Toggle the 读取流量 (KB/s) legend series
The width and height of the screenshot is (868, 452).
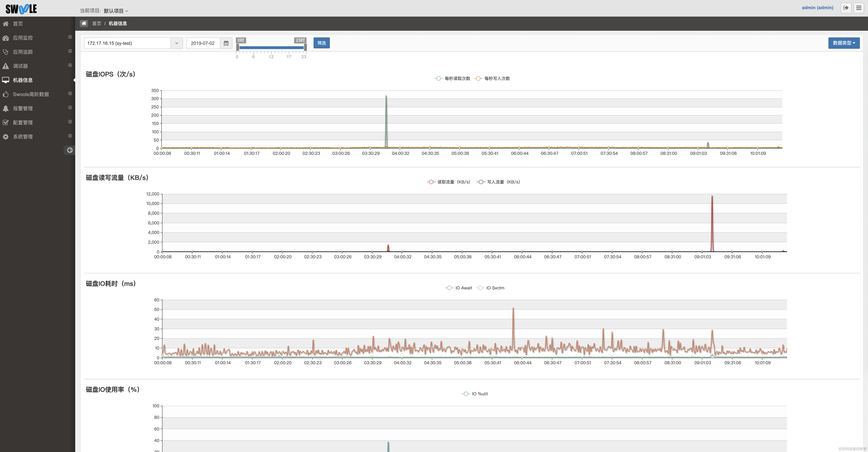pos(448,182)
